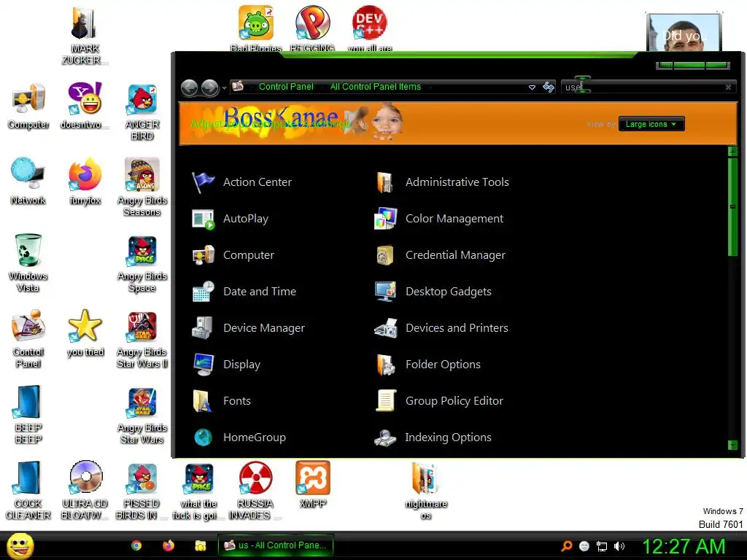The image size is (747, 560).
Task: Click the 12:27 AM taskbar clock
Action: click(x=684, y=546)
